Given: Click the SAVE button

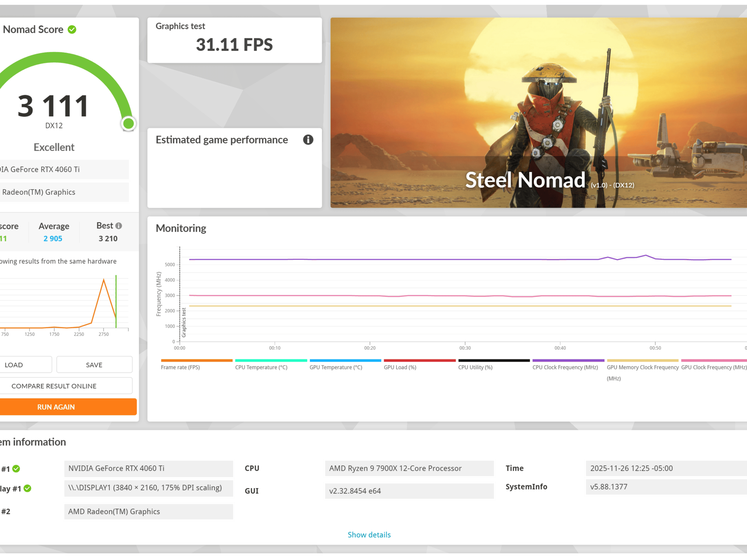Looking at the screenshot, I should point(94,365).
